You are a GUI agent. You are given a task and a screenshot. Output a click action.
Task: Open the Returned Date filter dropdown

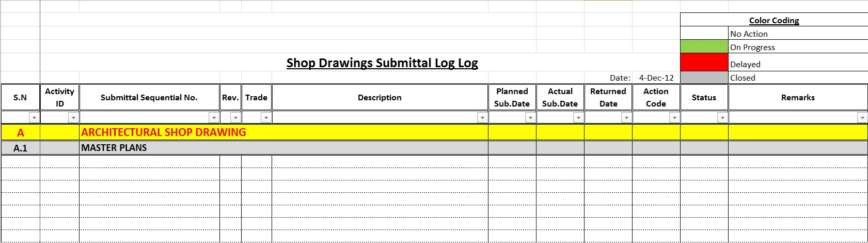point(626,118)
